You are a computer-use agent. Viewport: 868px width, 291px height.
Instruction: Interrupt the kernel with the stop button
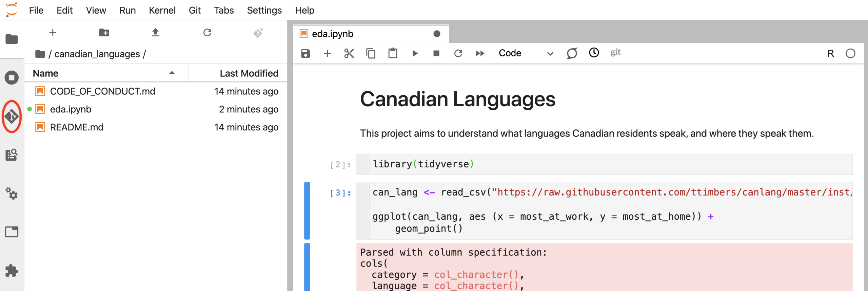point(436,53)
